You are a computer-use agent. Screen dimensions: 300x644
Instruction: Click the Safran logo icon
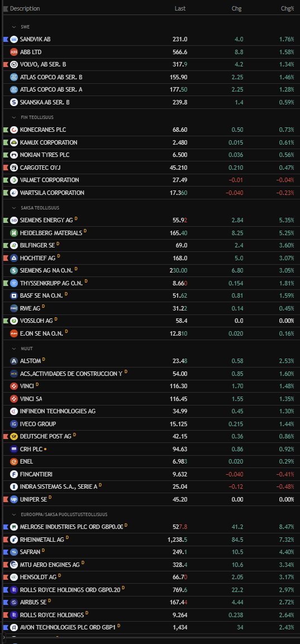(x=13, y=552)
